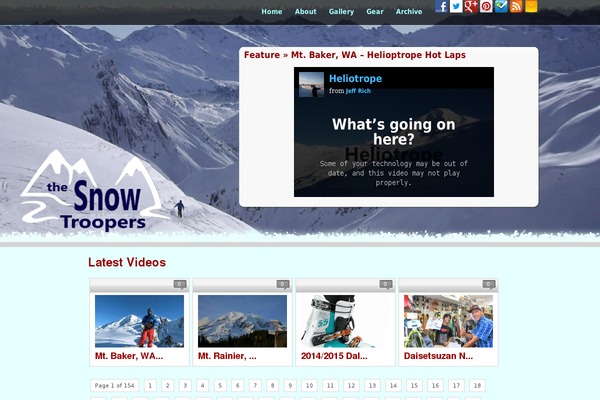Go to the Home menu item

[x=272, y=11]
